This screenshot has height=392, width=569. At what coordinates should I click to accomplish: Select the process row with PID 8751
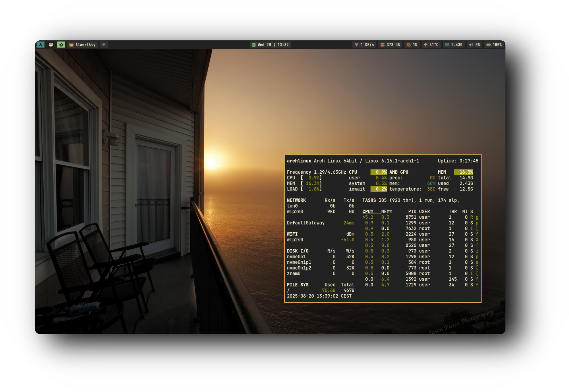coord(411,217)
